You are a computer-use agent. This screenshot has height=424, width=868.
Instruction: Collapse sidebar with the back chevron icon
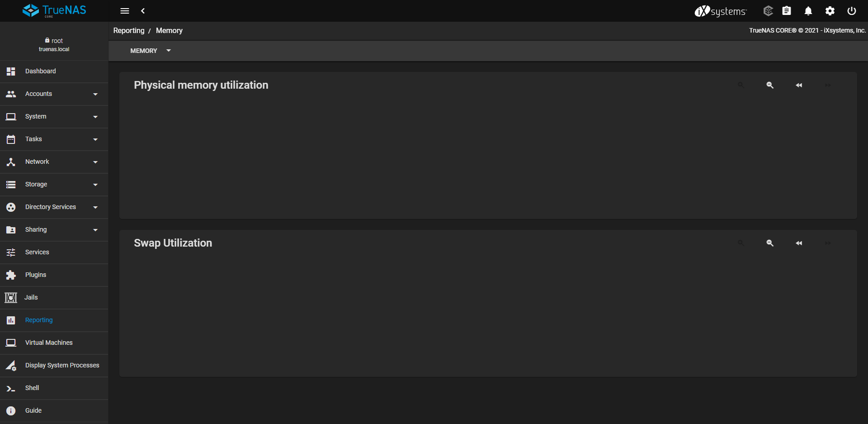click(143, 11)
